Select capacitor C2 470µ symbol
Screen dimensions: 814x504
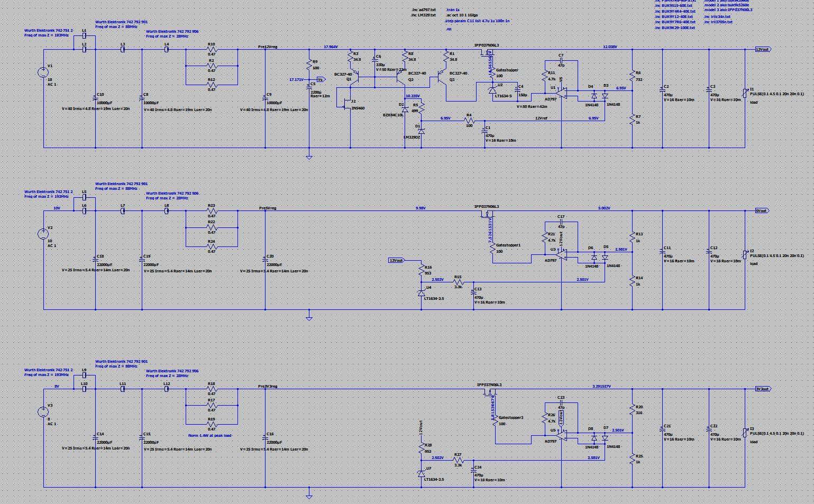pyautogui.click(x=662, y=90)
